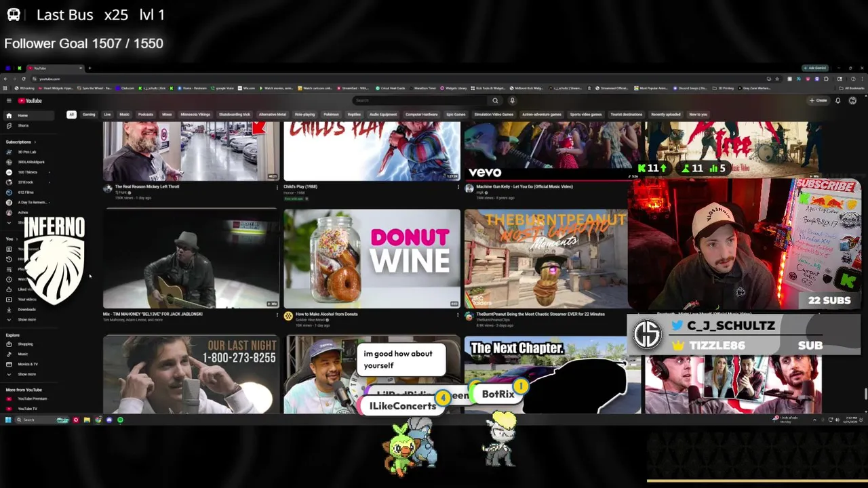Open Shopping under Explore
Image resolution: width=868 pixels, height=488 pixels.
pyautogui.click(x=28, y=344)
